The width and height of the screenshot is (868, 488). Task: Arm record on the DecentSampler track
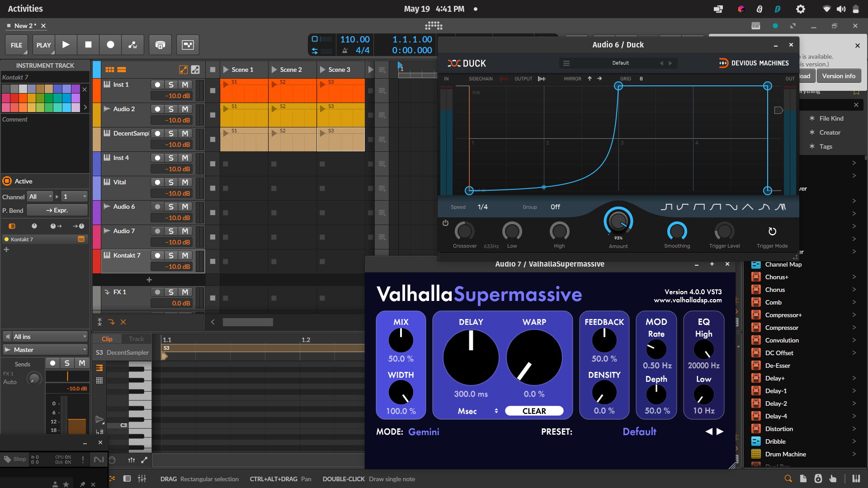click(x=157, y=133)
